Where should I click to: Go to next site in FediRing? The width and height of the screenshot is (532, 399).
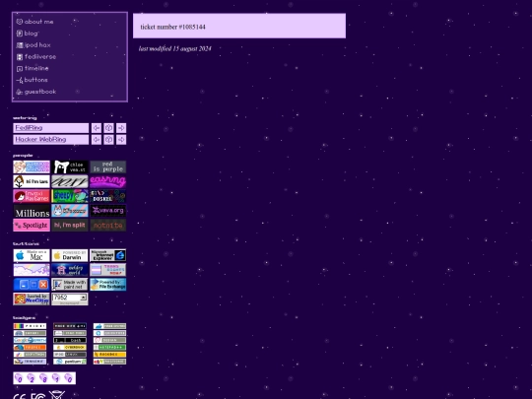point(121,128)
